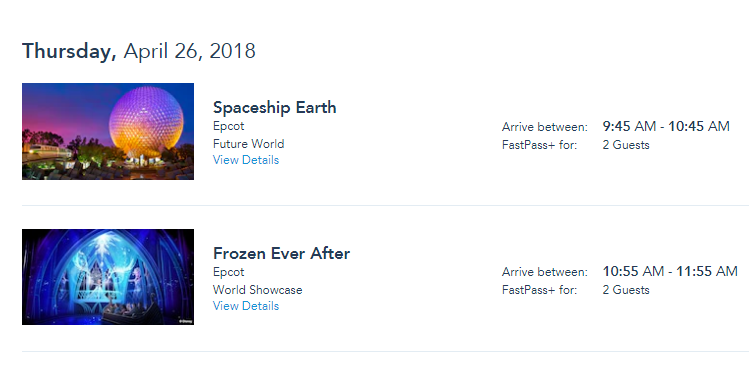Select the Spaceship Earth title
This screenshot has height=383, width=755.
pos(274,107)
